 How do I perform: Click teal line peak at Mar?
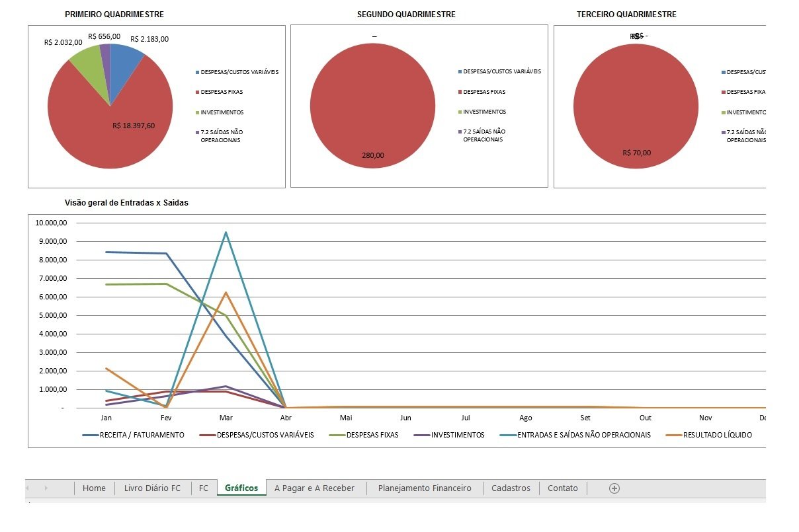click(x=226, y=232)
